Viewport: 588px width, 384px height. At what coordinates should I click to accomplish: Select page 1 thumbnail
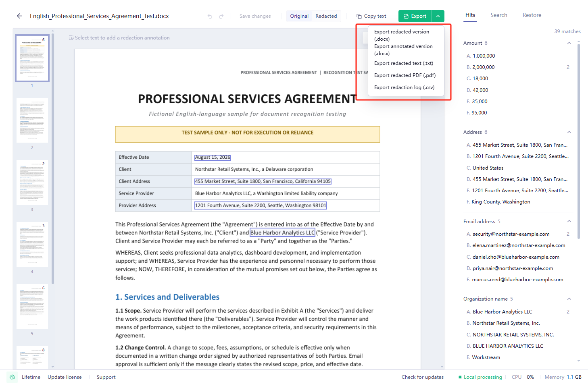[x=32, y=58]
